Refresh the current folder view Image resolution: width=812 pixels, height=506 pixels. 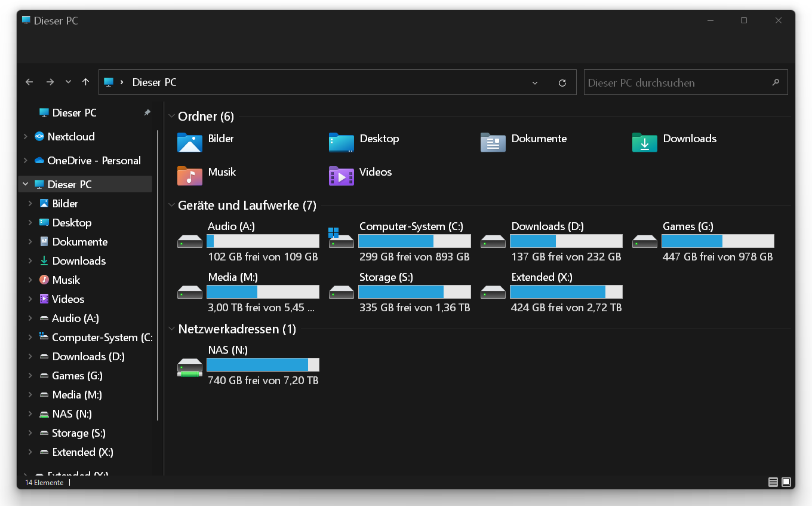(x=562, y=83)
